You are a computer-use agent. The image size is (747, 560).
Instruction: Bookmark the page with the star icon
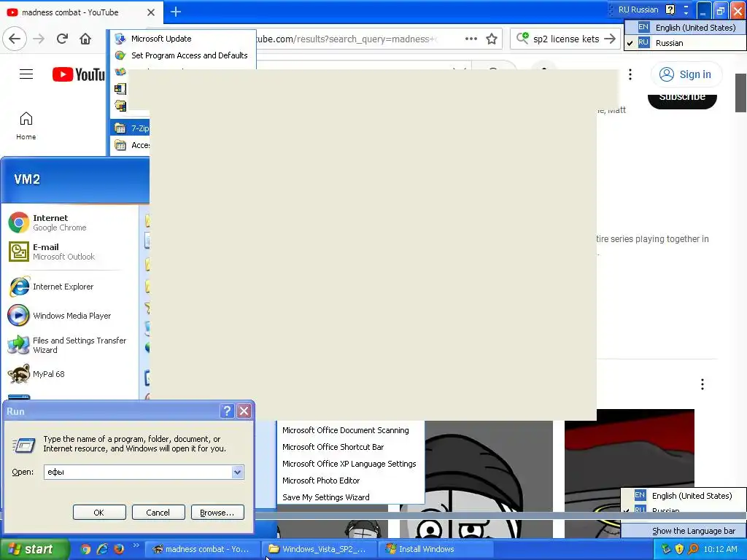coord(492,39)
